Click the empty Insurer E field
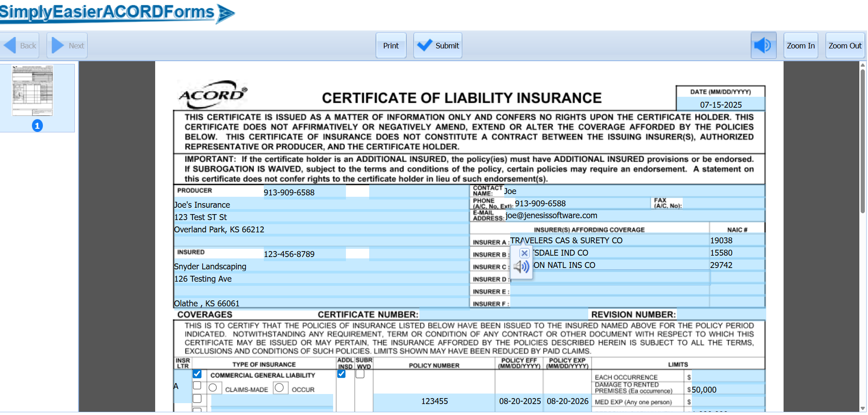The width and height of the screenshot is (868, 415). (x=609, y=289)
